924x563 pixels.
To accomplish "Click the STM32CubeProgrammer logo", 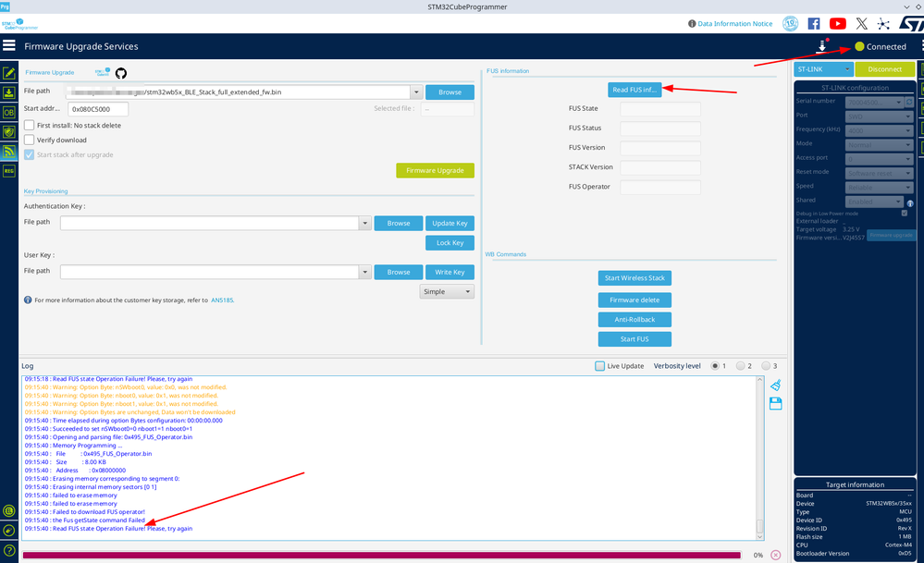I will pos(19,24).
